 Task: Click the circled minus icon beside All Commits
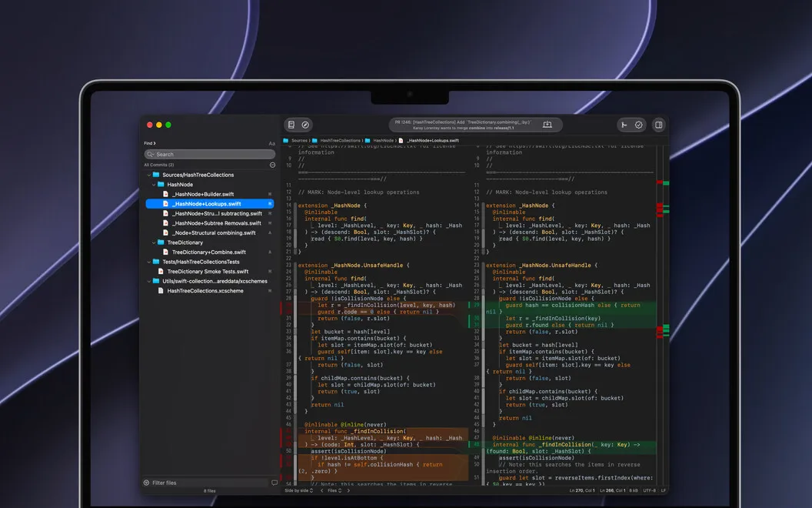click(272, 165)
